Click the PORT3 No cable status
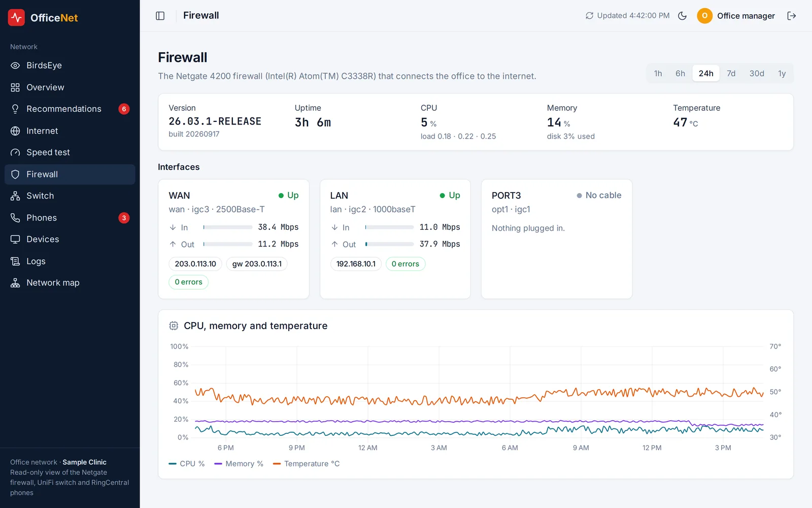The width and height of the screenshot is (812, 508). coord(599,196)
